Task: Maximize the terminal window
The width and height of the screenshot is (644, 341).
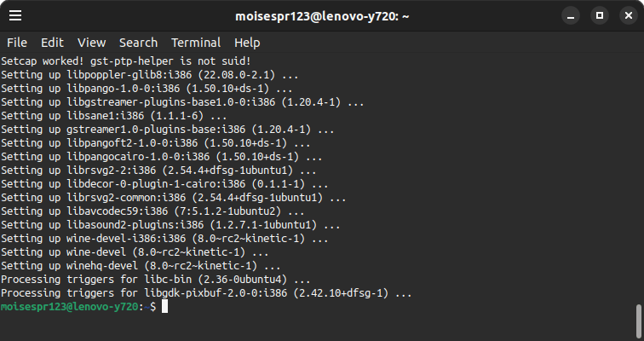Action: tap(599, 15)
